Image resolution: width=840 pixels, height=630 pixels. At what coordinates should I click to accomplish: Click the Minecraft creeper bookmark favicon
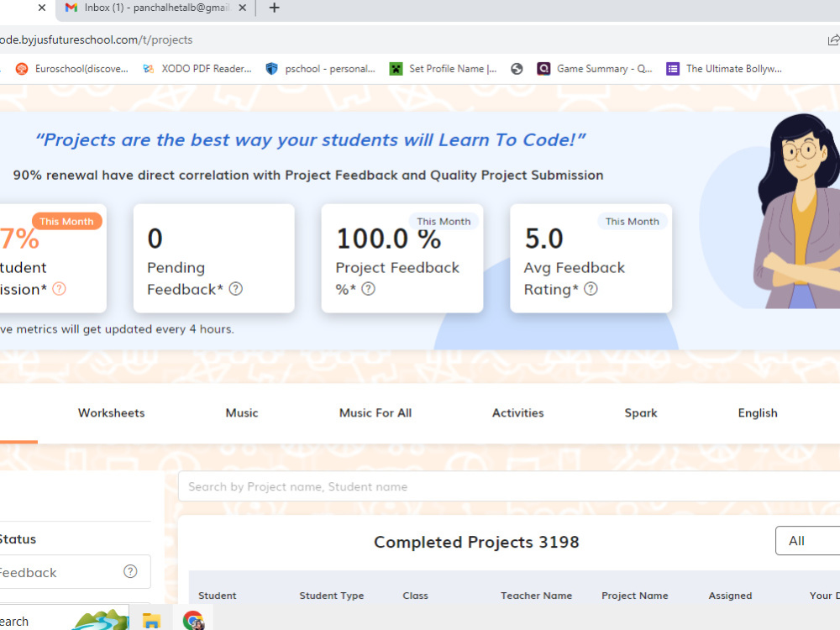pyautogui.click(x=396, y=69)
